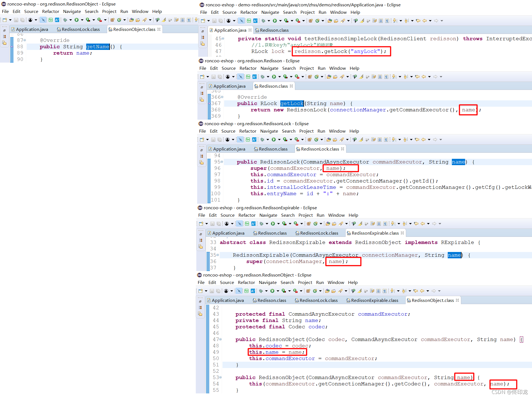Click New Java Class icon in RedissonExpirable window

315,224
